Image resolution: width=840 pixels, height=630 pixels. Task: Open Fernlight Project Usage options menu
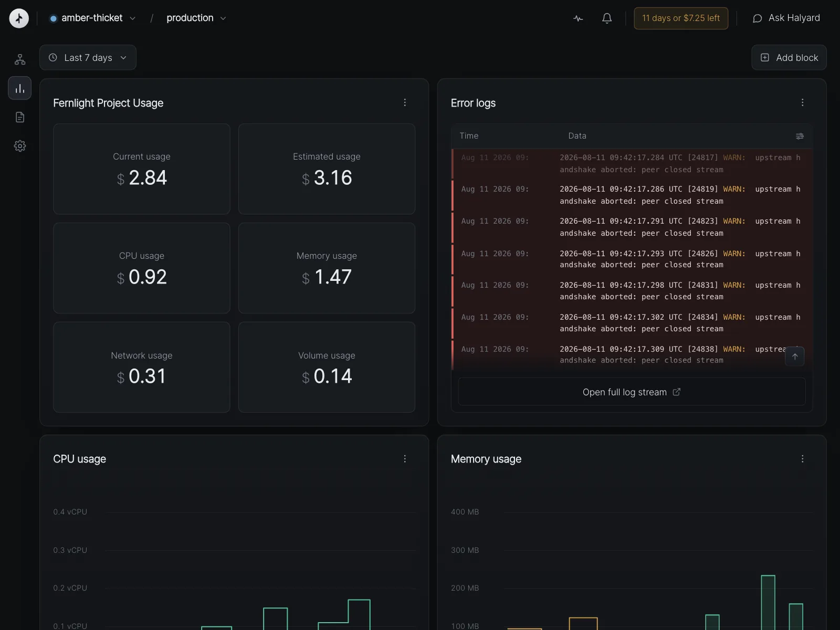pyautogui.click(x=405, y=103)
